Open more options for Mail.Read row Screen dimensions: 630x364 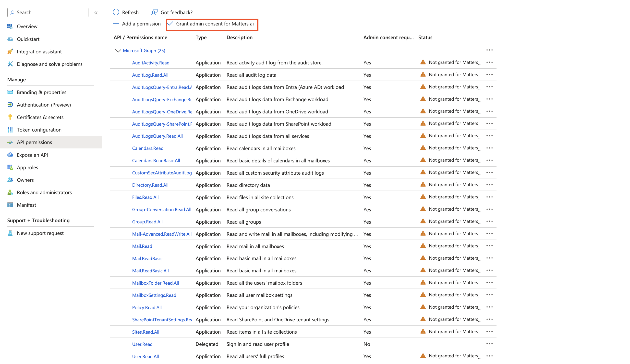[x=489, y=246]
